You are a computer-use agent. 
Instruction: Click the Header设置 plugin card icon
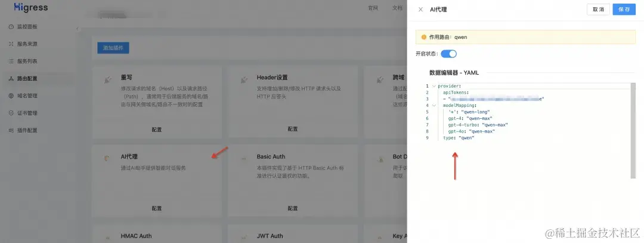click(244, 80)
